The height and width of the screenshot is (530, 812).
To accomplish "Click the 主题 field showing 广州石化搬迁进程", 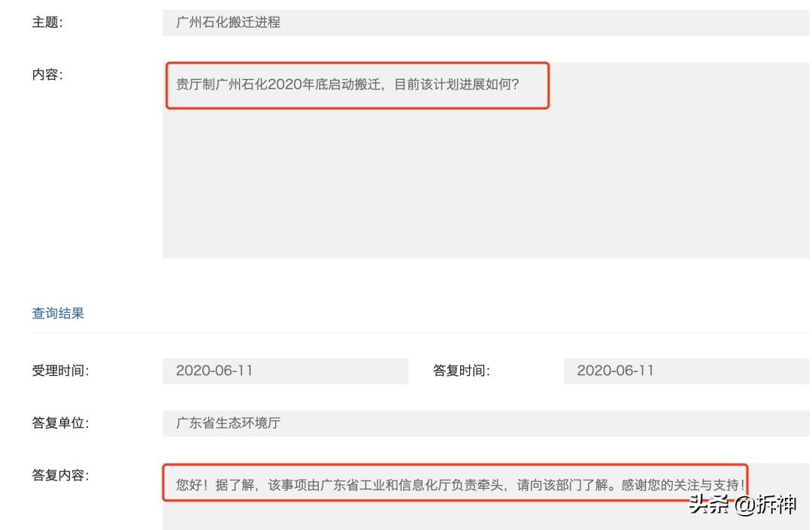I will pos(486,23).
